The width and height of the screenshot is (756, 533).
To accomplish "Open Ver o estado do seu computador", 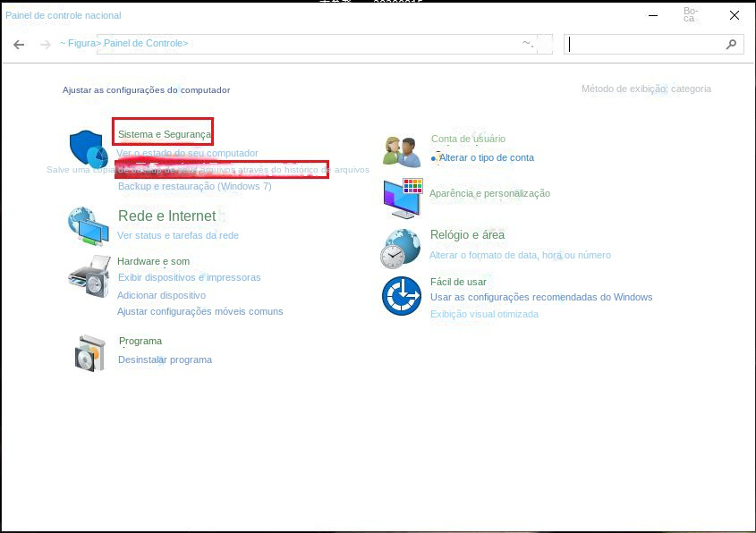I will [187, 153].
